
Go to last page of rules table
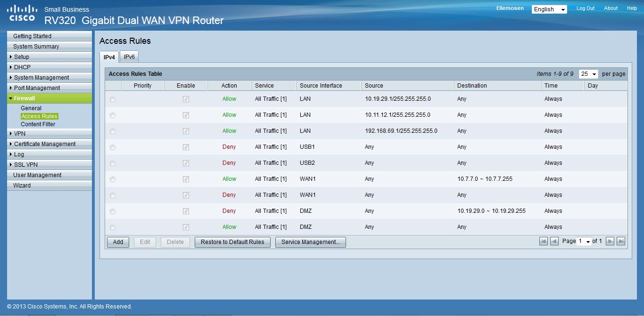pyautogui.click(x=621, y=241)
